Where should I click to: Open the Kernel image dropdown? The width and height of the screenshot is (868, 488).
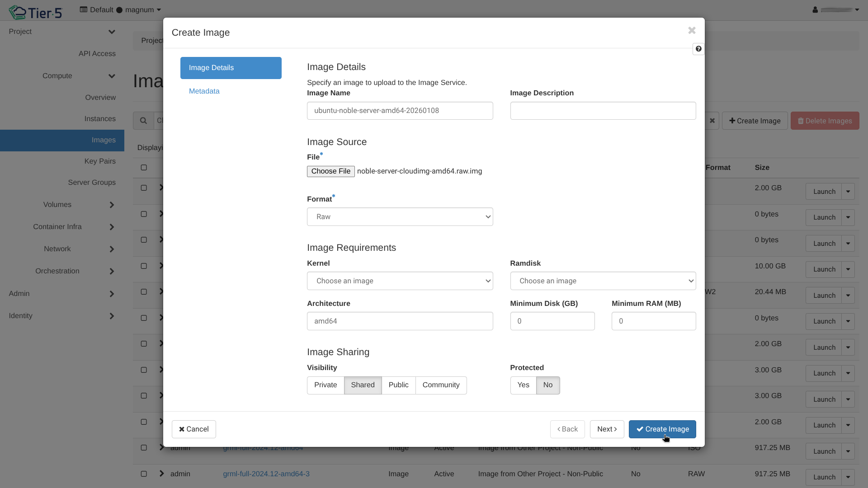[400, 281]
